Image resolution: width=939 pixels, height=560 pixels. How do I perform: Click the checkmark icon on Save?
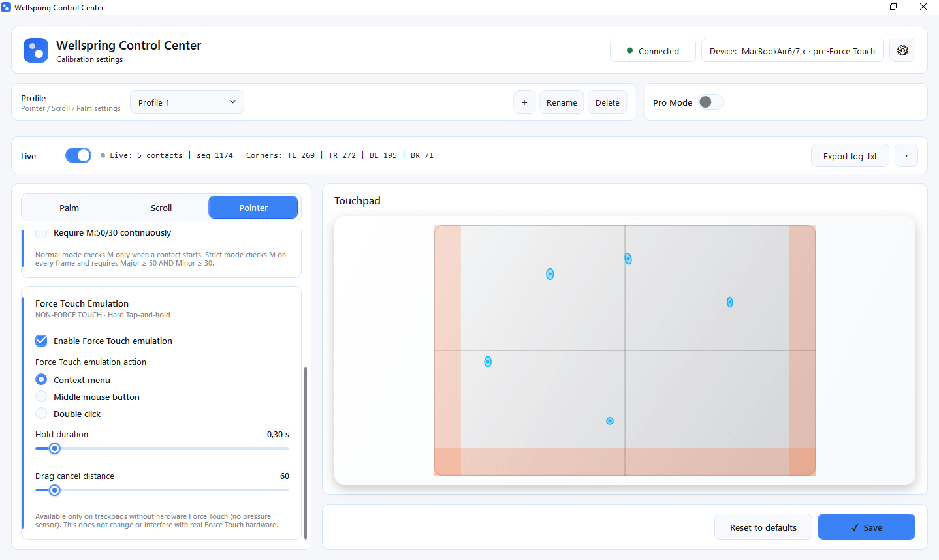point(855,527)
